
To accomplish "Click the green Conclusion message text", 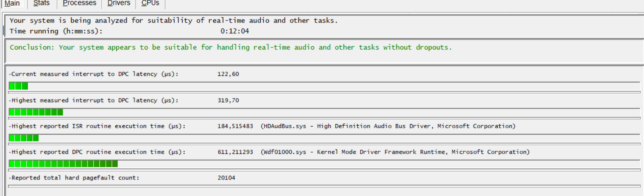I will point(231,48).
